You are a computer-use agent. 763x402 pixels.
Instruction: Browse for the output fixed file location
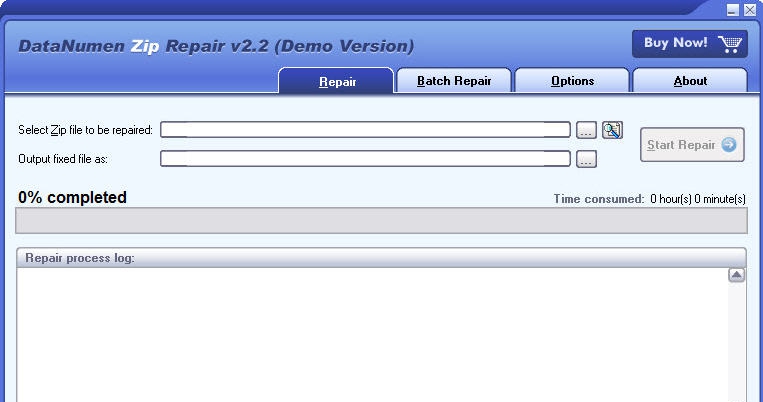pyautogui.click(x=586, y=159)
